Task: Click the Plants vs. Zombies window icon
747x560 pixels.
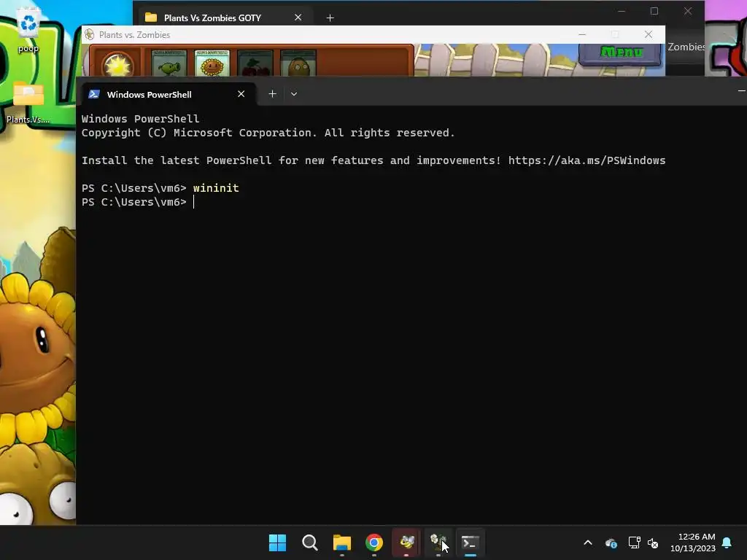Action: coord(89,34)
